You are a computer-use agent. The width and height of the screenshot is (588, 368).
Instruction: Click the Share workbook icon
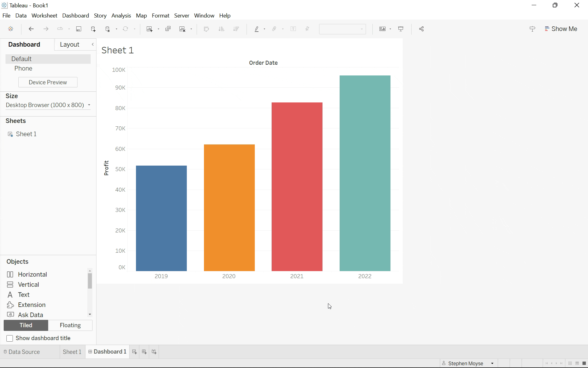421,29
